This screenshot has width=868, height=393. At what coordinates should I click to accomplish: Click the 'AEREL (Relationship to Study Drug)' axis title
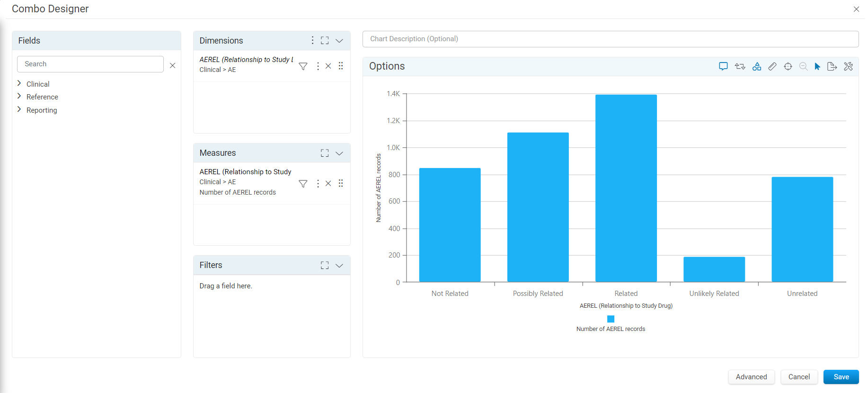tap(626, 306)
